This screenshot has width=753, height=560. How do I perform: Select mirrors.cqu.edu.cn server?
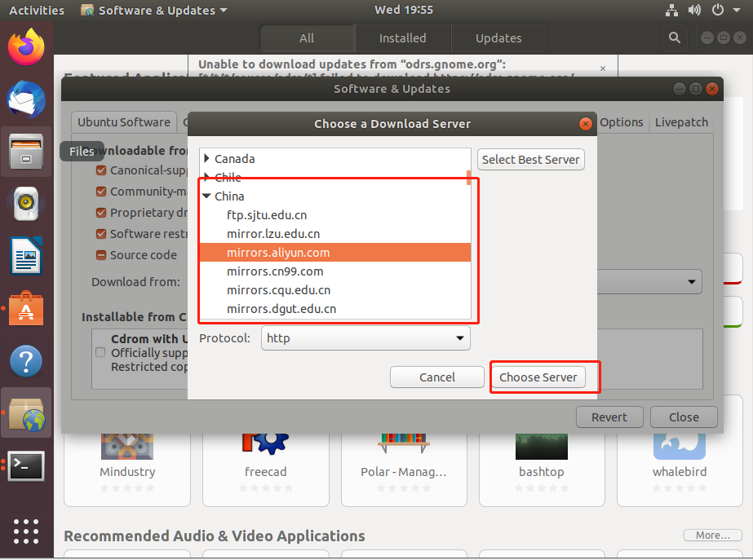click(x=334, y=290)
